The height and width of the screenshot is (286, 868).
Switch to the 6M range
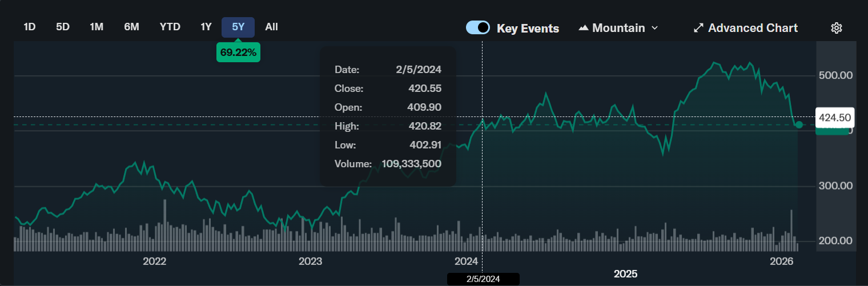(x=131, y=27)
